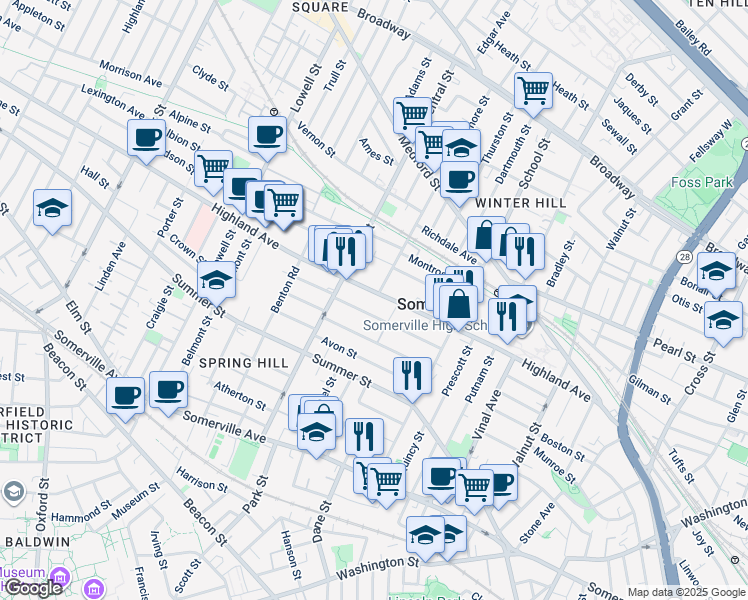
Task: Select the cafe marker beside Vernon St
Action: pyautogui.click(x=267, y=133)
